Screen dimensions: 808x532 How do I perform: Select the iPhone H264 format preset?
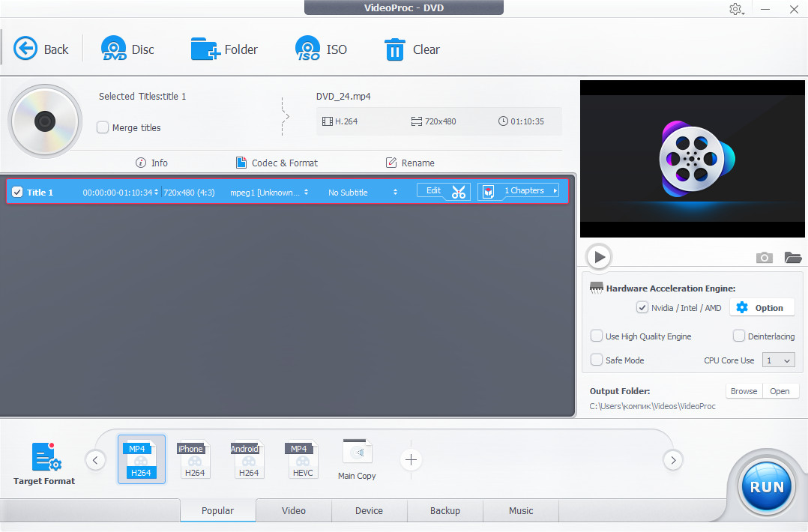193,459
